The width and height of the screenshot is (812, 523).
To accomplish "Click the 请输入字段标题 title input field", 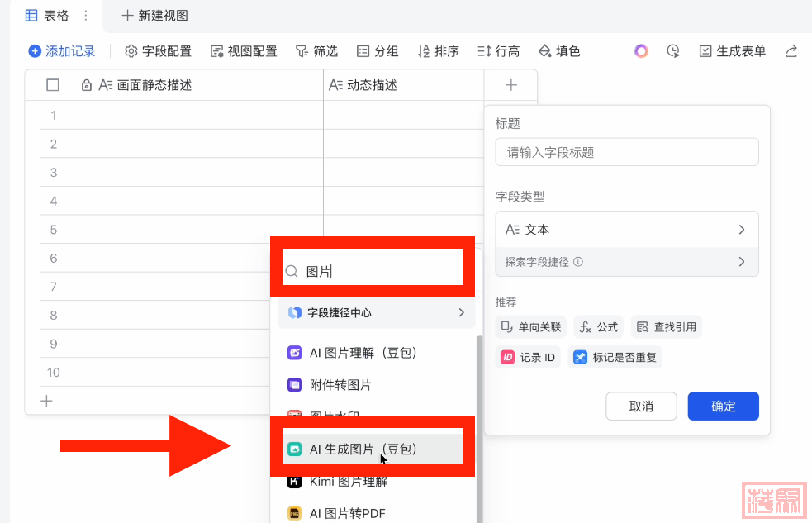I will pos(626,152).
